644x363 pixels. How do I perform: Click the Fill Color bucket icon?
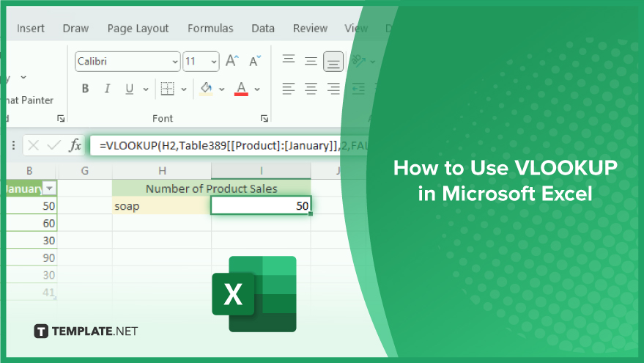tap(206, 89)
